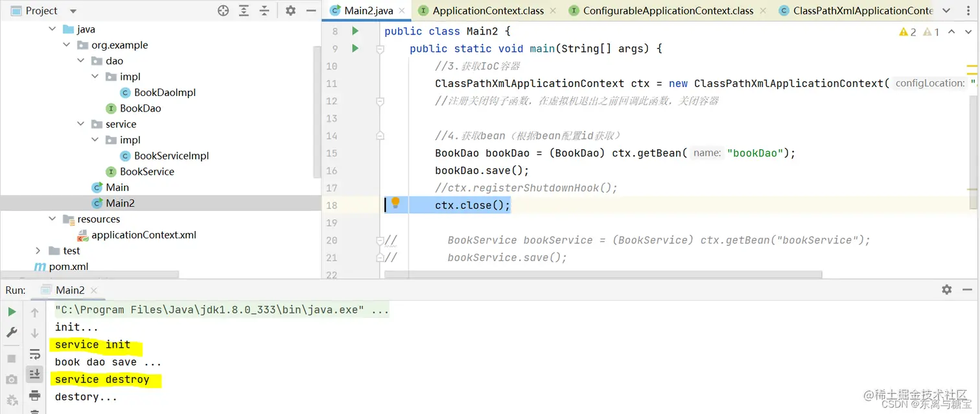Click the gray stop square in Run panel
Image resolution: width=980 pixels, height=414 pixels.
click(12, 358)
